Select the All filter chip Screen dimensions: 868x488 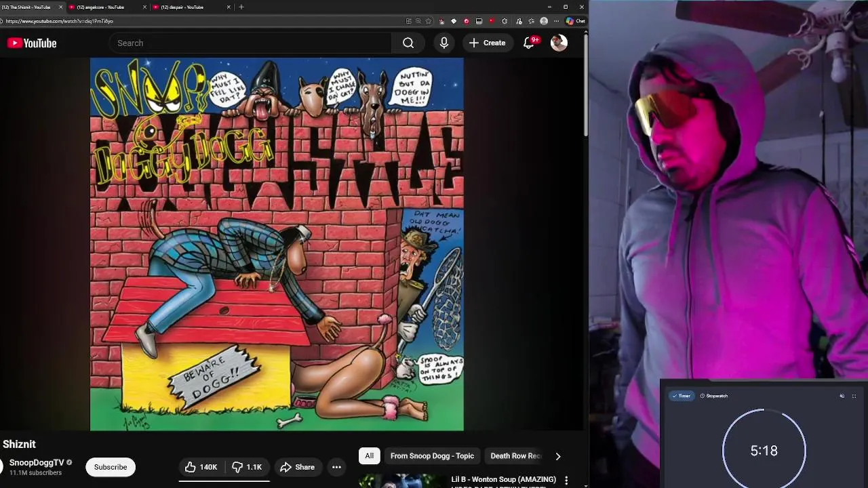click(370, 456)
